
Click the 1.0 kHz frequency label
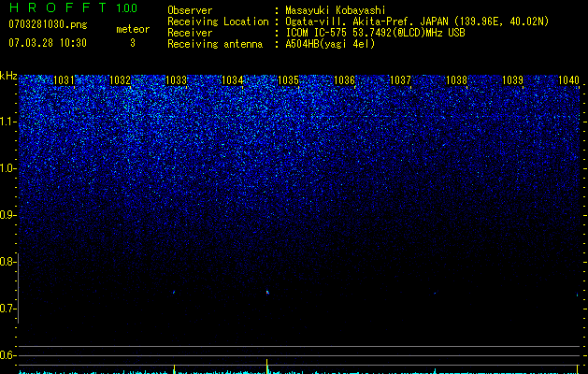click(x=7, y=168)
